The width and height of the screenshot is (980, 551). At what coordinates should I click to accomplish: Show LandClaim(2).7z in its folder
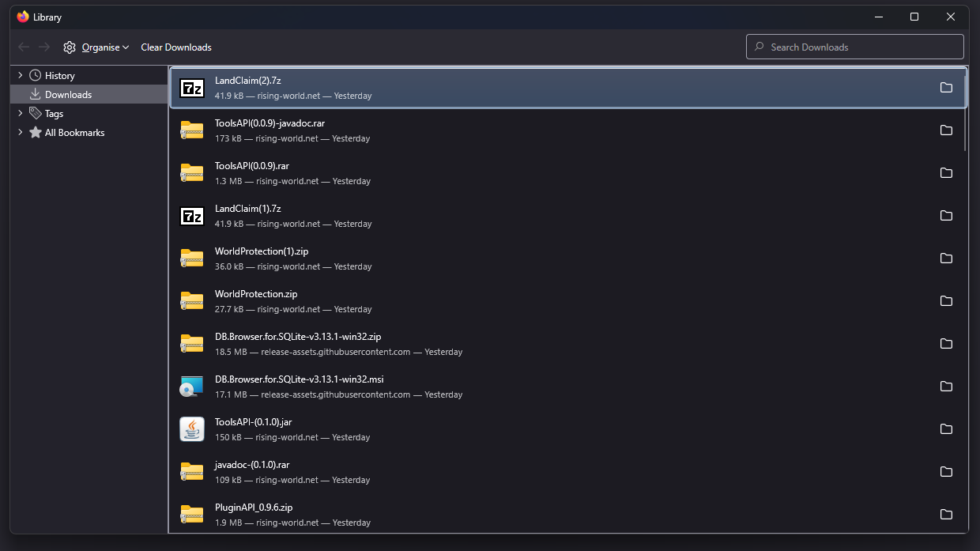(x=946, y=88)
